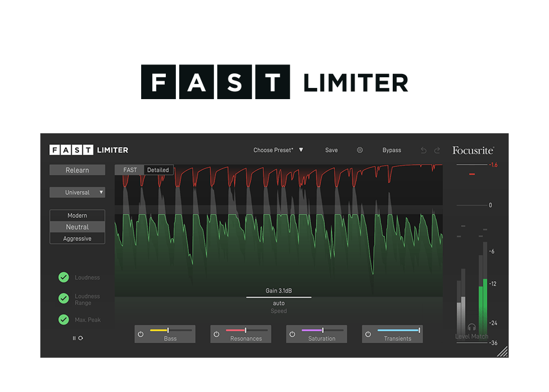Image resolution: width=549 pixels, height=392 pixels.
Task: Toggle the Bass power button
Action: click(x=141, y=334)
